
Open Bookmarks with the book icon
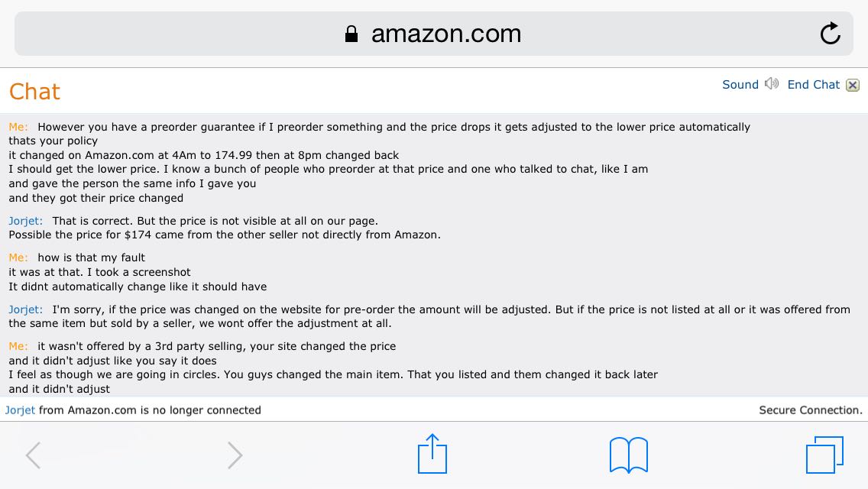pyautogui.click(x=628, y=455)
